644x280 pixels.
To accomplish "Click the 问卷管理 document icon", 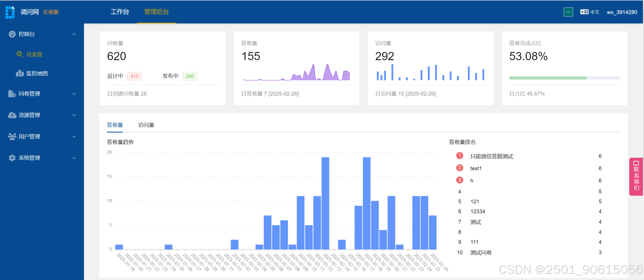I will tap(12, 94).
